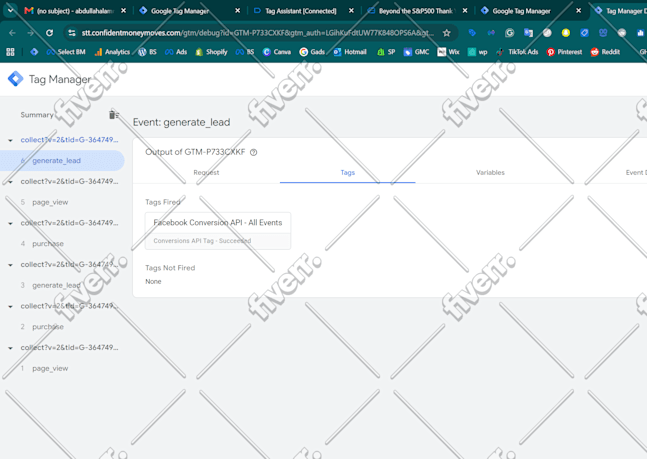Reload the current page
The image size is (647, 459).
click(x=50, y=33)
